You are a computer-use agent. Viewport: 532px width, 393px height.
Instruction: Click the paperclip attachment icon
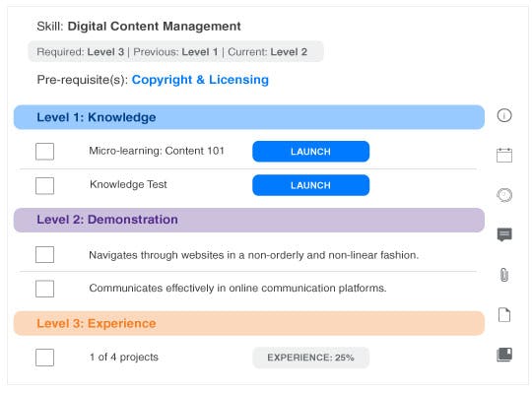pos(504,275)
